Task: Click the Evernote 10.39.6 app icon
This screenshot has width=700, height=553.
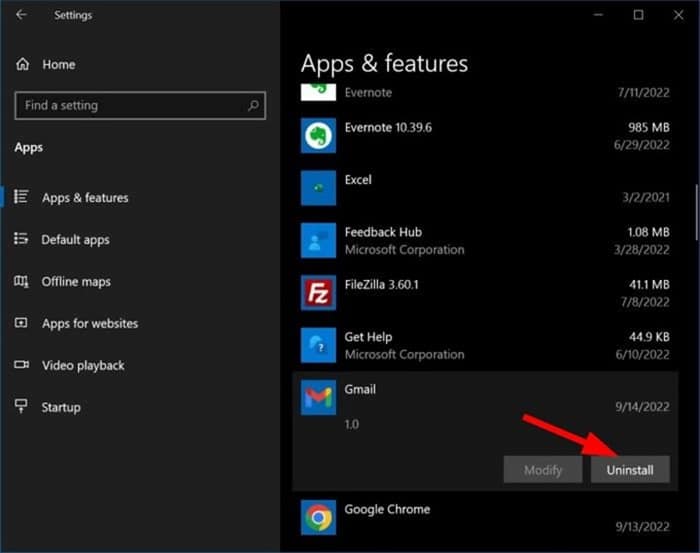Action: tap(318, 136)
